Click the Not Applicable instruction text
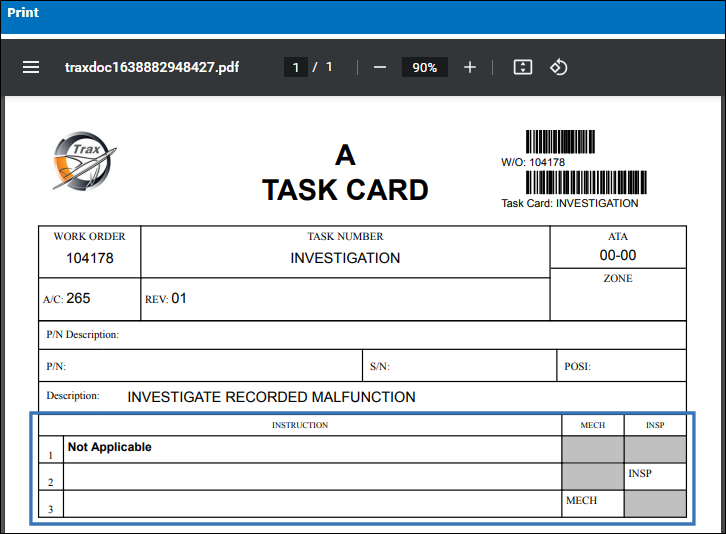Viewport: 726px width, 534px height. (x=110, y=447)
